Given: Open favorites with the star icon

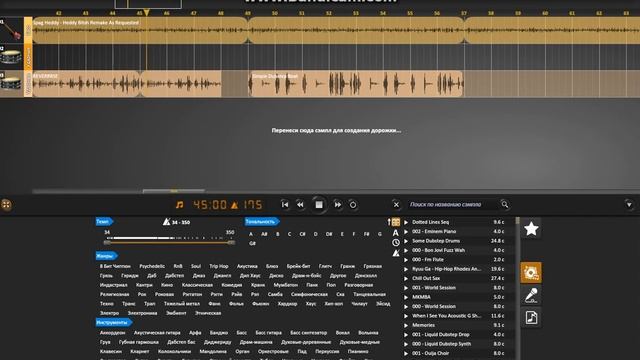Looking at the screenshot, I should coord(531,229).
